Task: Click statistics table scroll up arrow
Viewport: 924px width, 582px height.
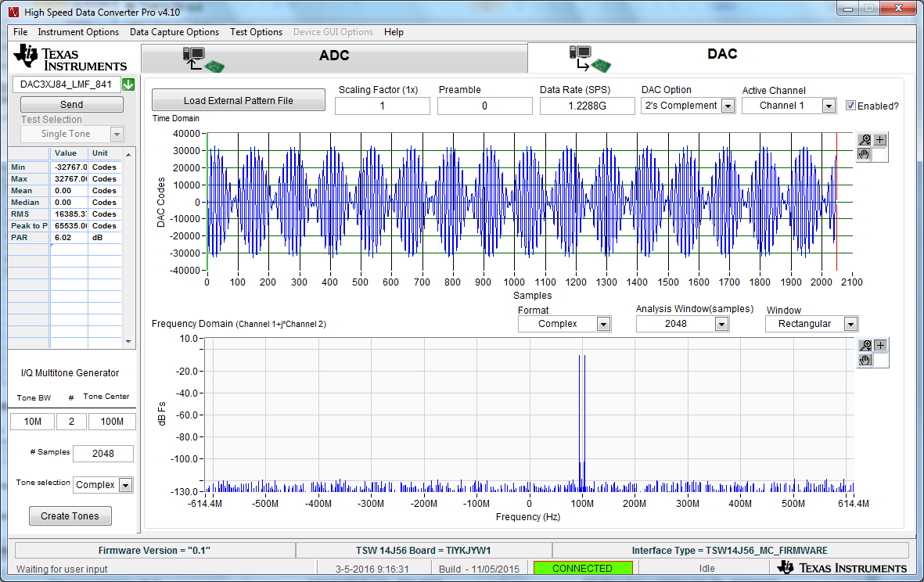Action: point(128,154)
